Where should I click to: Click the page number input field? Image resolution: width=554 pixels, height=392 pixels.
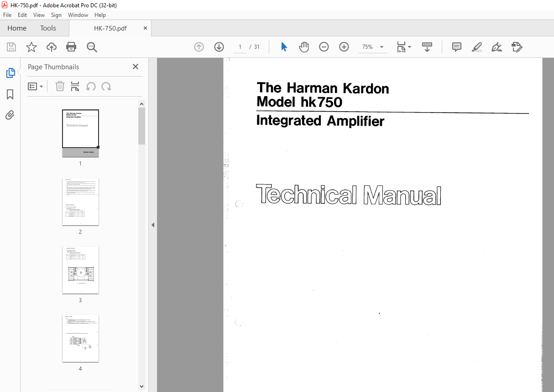tap(240, 47)
